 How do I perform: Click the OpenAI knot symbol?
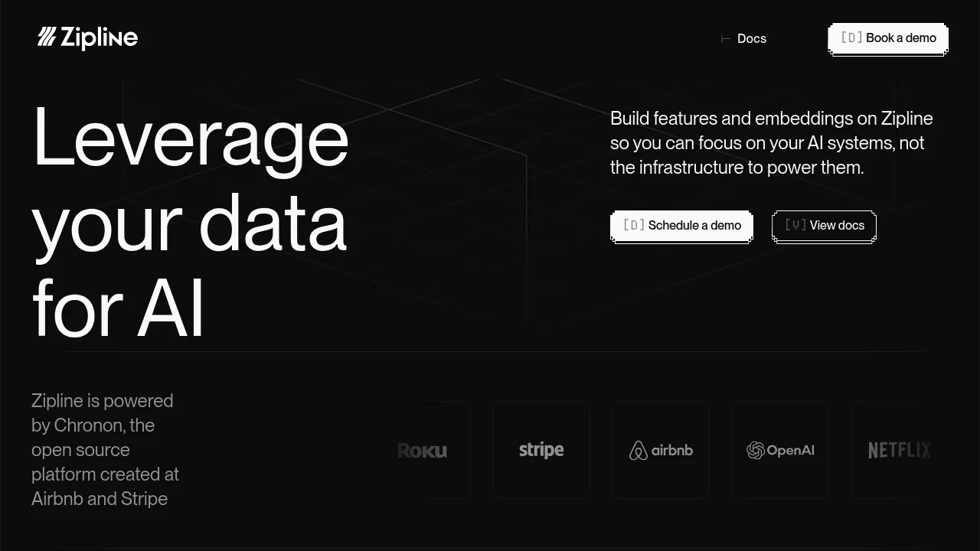click(756, 450)
